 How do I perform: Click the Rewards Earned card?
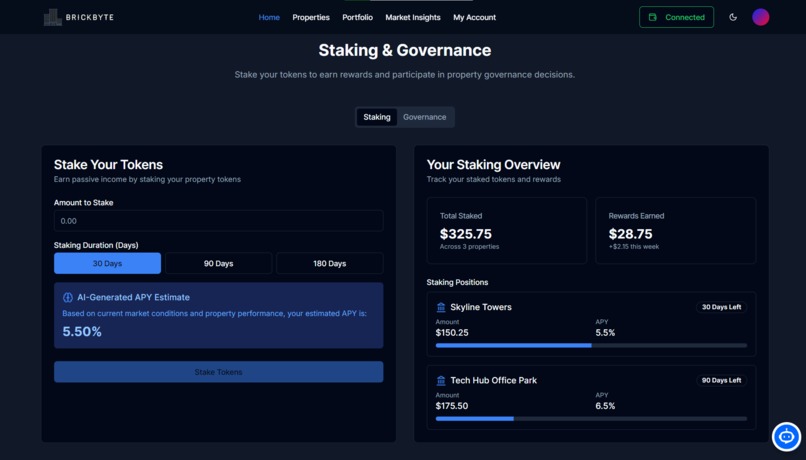click(675, 231)
